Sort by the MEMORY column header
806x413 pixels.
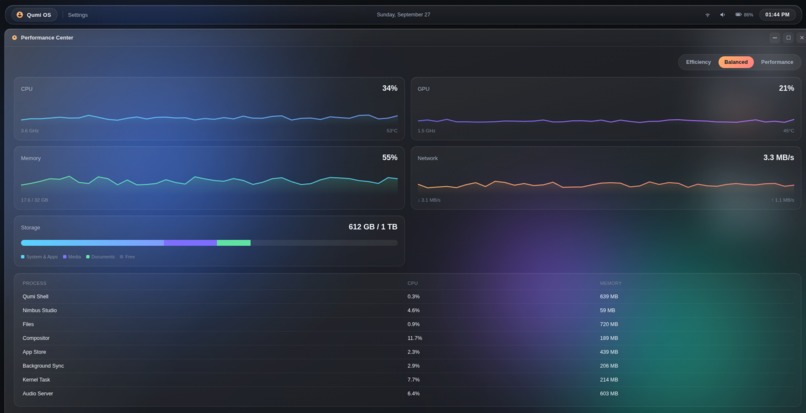pos(611,283)
